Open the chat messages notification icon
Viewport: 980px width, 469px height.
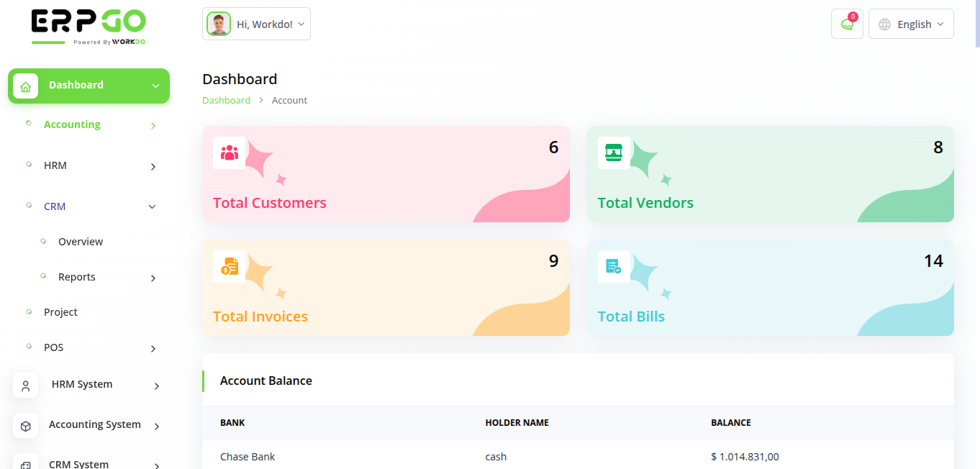[847, 24]
